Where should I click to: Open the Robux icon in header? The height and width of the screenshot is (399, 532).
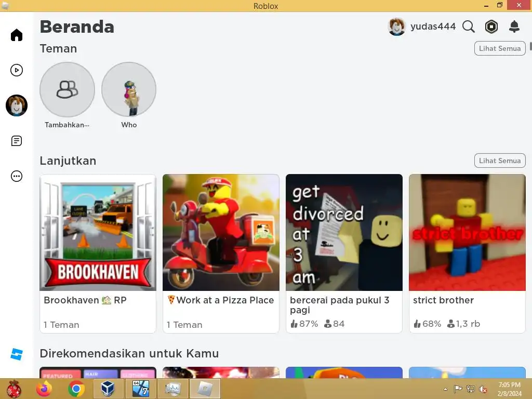point(491,26)
